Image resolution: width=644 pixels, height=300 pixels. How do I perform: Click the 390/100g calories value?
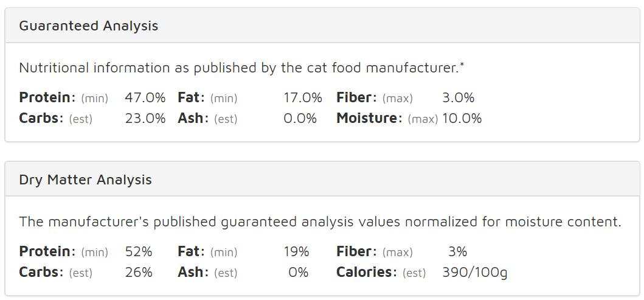point(474,272)
